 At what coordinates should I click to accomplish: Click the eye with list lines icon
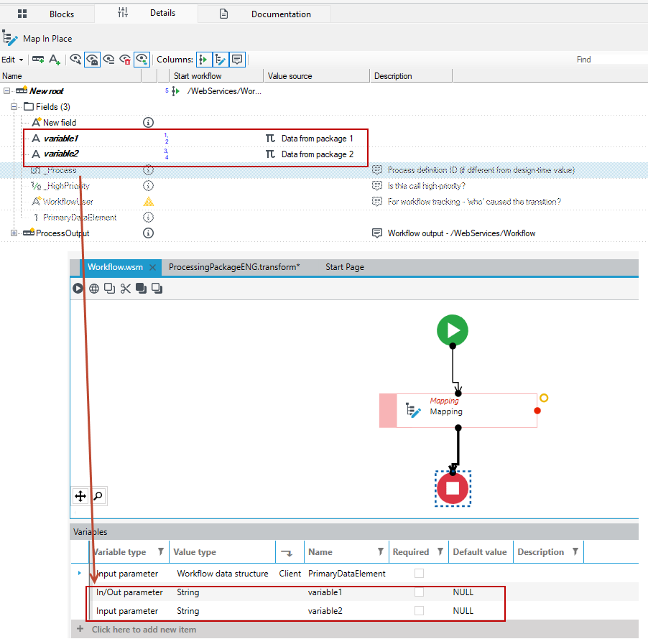click(108, 60)
